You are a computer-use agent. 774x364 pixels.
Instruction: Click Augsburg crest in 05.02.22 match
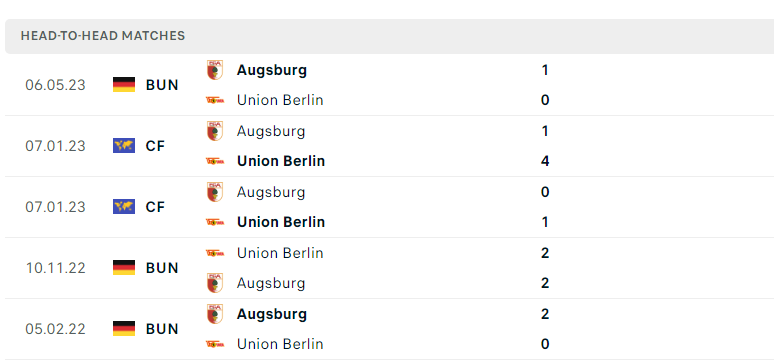(215, 314)
